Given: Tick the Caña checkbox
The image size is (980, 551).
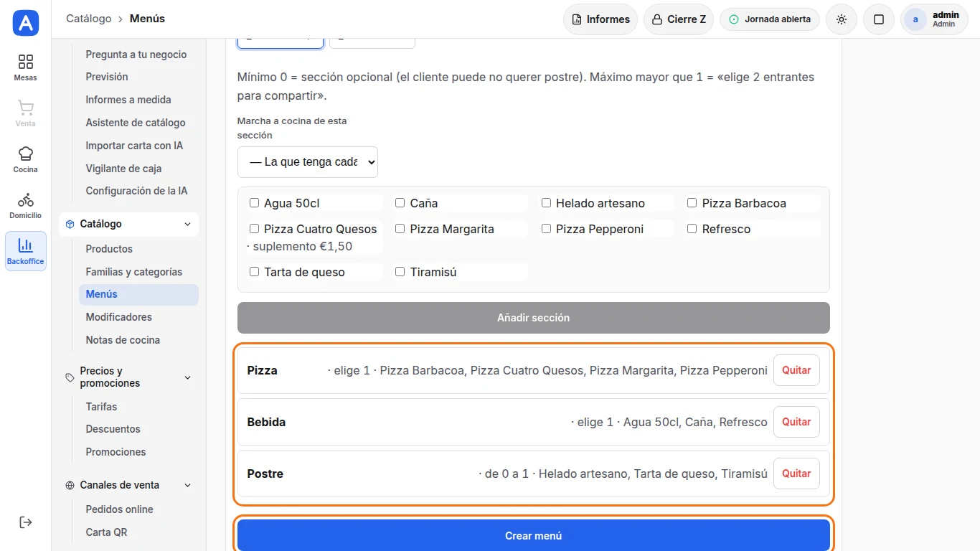Looking at the screenshot, I should 400,203.
